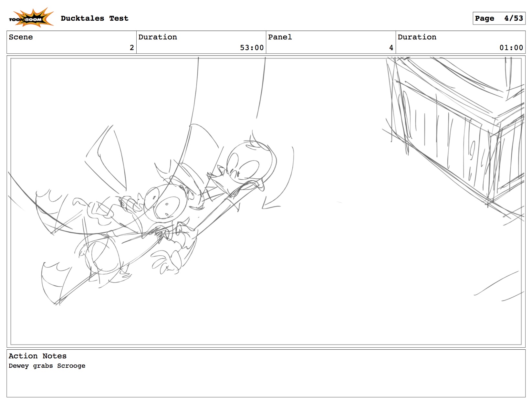Click the Toon Boom logo

click(x=31, y=18)
